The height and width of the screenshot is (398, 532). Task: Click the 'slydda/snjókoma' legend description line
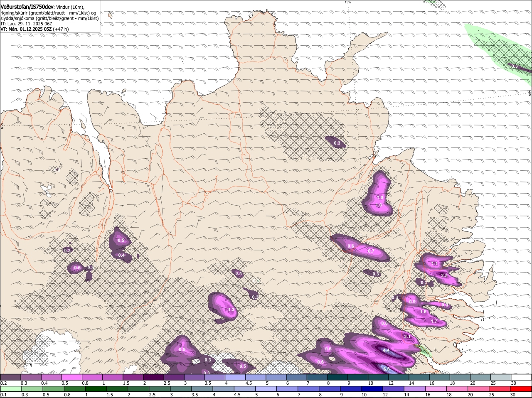[49, 18]
